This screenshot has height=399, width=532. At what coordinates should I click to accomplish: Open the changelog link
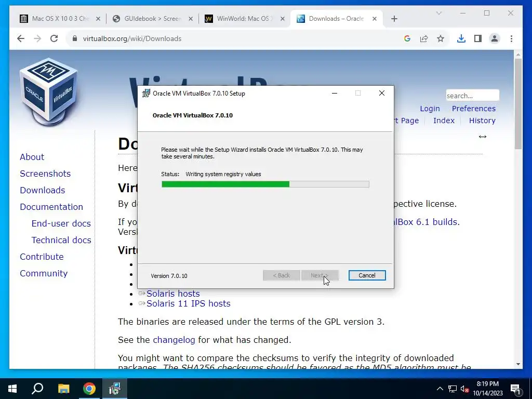point(174,340)
